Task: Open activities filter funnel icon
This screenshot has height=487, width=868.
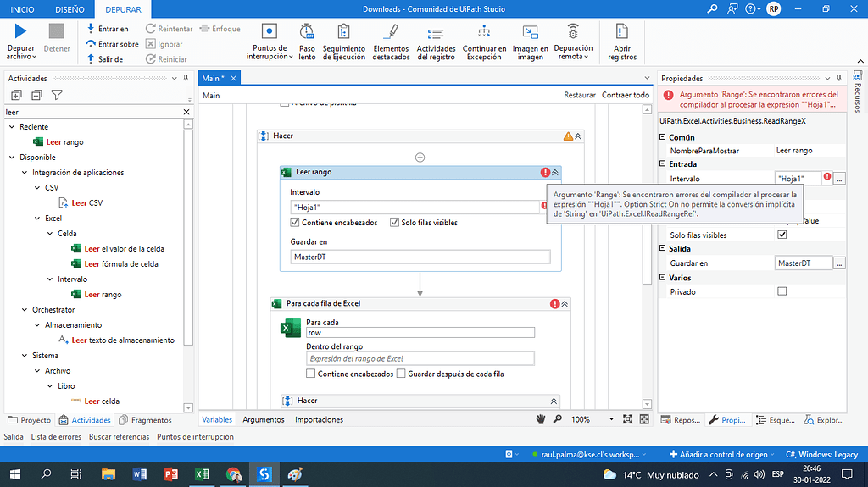Action: click(x=57, y=95)
